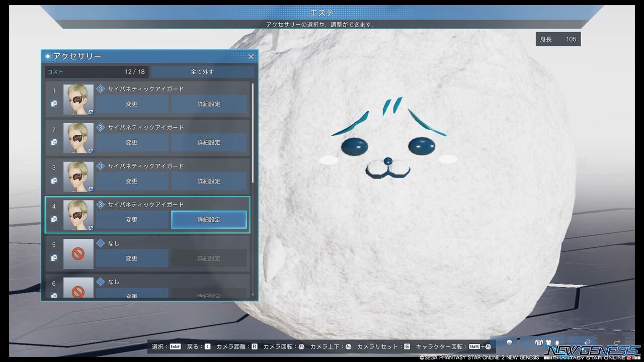Click the copy icon of accessory slot 1
Image resolution: width=644 pixels, height=362 pixels.
click(x=54, y=104)
